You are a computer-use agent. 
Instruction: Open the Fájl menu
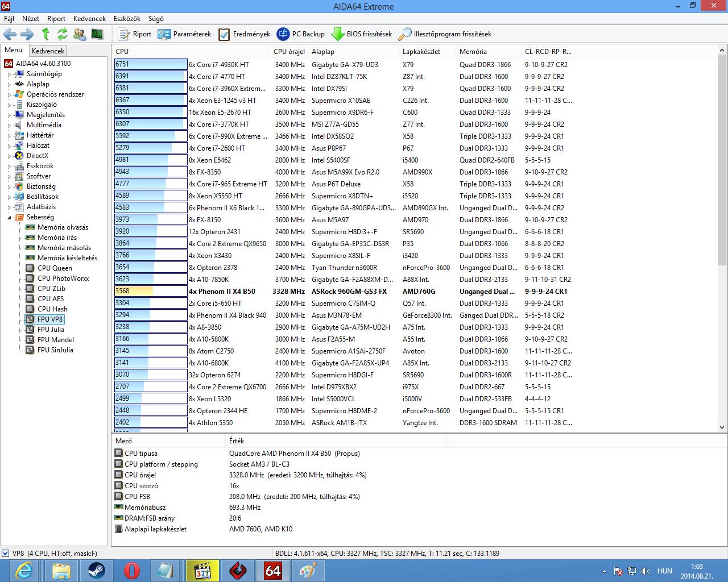[9, 19]
